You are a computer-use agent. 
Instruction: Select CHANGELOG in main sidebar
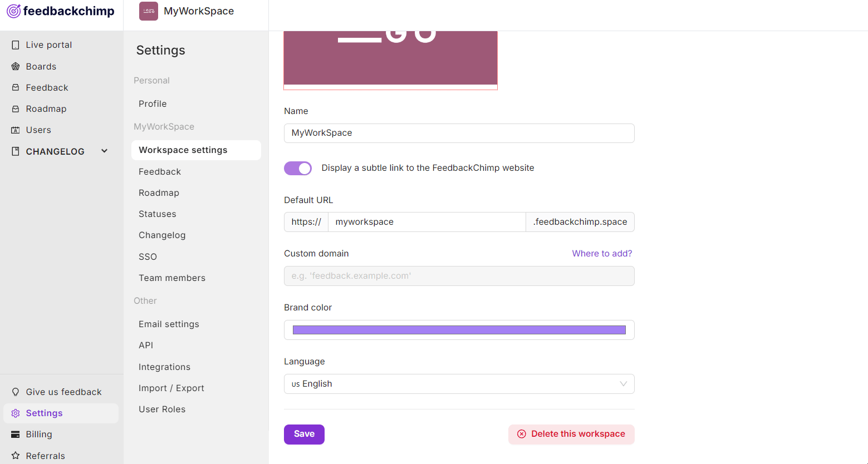(x=55, y=151)
